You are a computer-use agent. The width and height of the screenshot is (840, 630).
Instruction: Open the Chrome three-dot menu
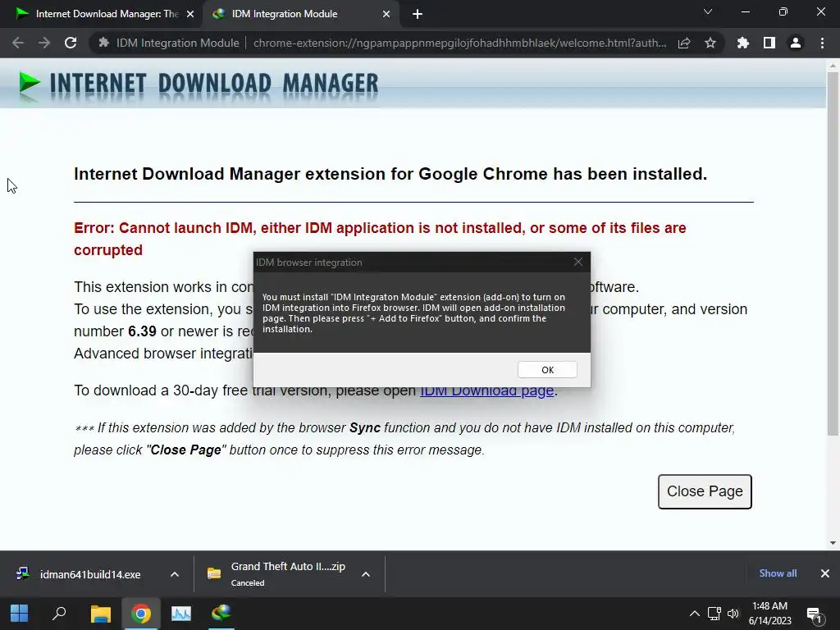tap(822, 43)
